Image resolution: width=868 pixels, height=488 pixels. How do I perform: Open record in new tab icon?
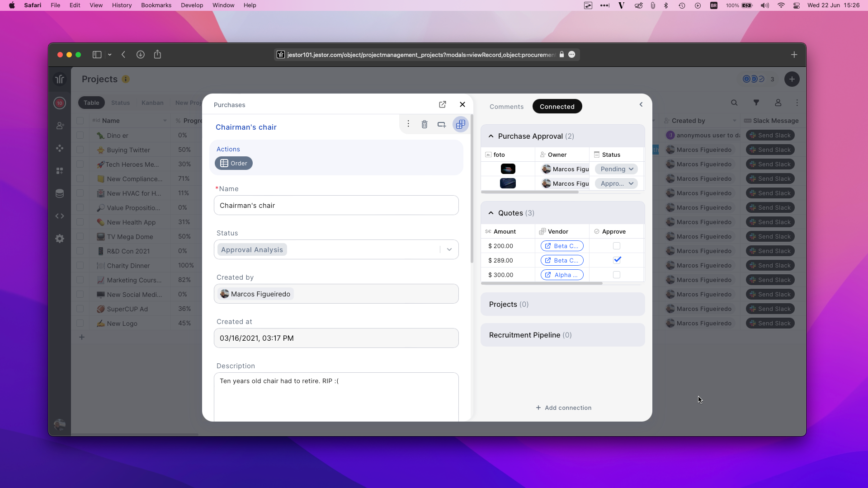442,104
